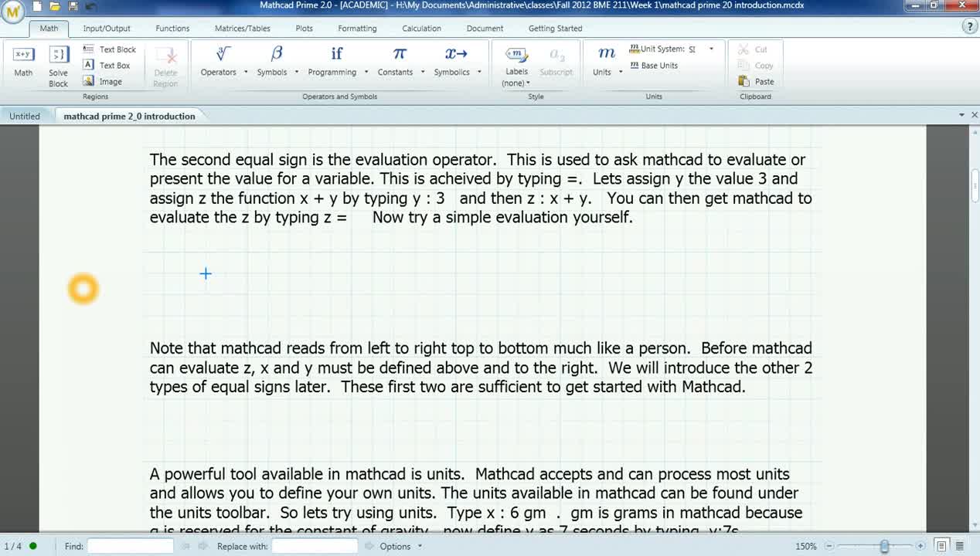Open the Getting Started menu

[x=554, y=29]
